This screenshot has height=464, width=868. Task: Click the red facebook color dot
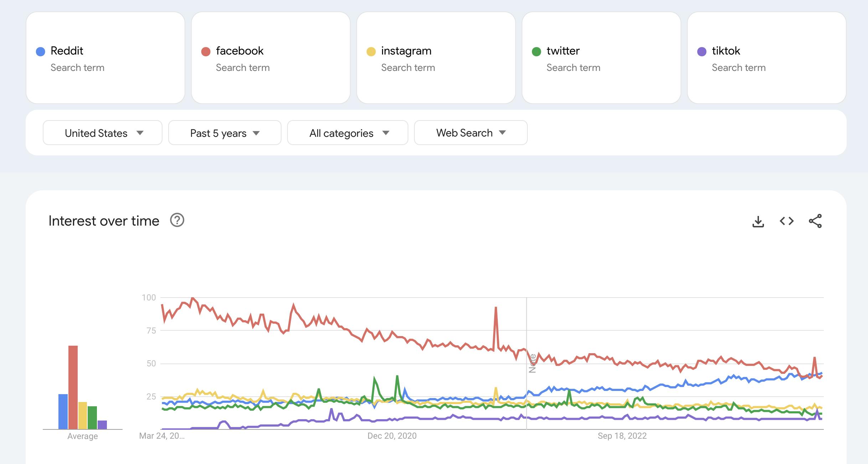pos(206,52)
